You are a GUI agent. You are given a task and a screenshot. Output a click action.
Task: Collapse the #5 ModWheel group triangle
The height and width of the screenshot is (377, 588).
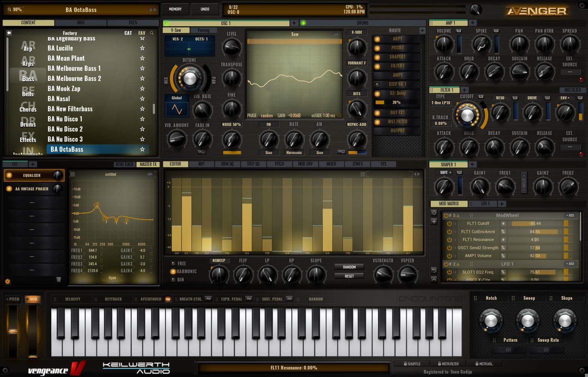[x=458, y=215]
